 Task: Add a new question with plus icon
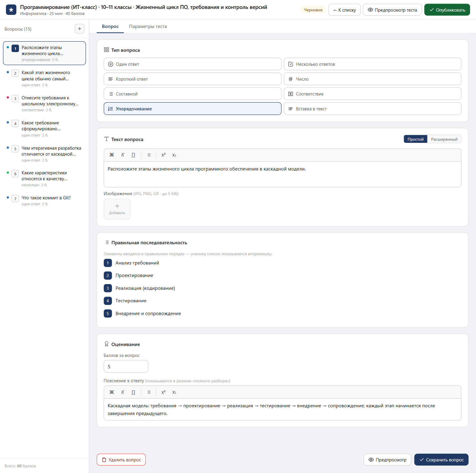point(79,29)
